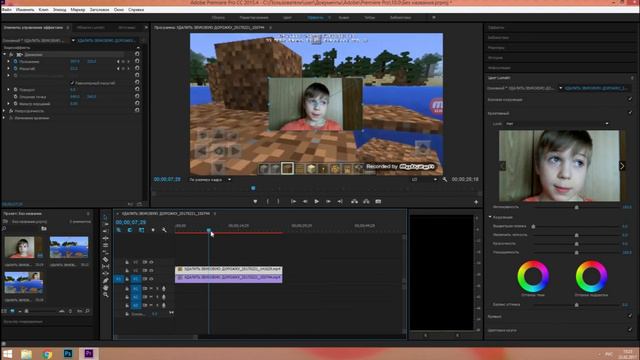Toggle Linked Selection in timeline header

141,230
